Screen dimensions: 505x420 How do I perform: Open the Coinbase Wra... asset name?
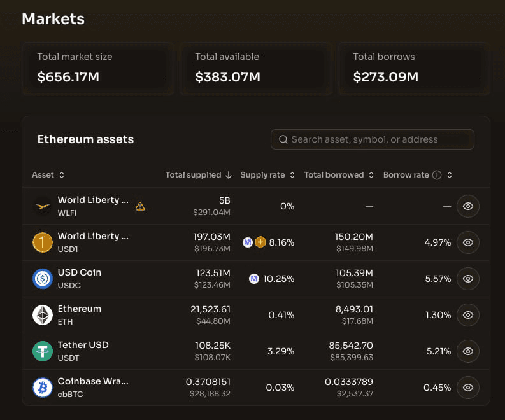coord(93,381)
